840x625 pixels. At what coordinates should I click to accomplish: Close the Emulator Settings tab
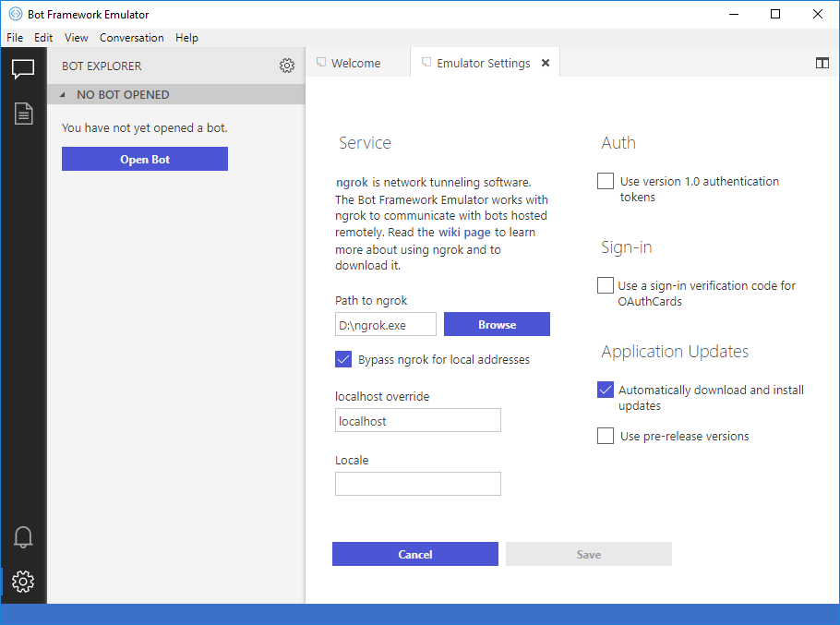coord(546,63)
